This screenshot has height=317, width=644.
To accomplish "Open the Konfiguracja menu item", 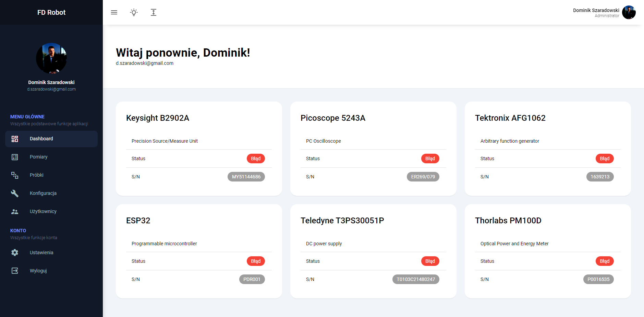I will pyautogui.click(x=43, y=193).
